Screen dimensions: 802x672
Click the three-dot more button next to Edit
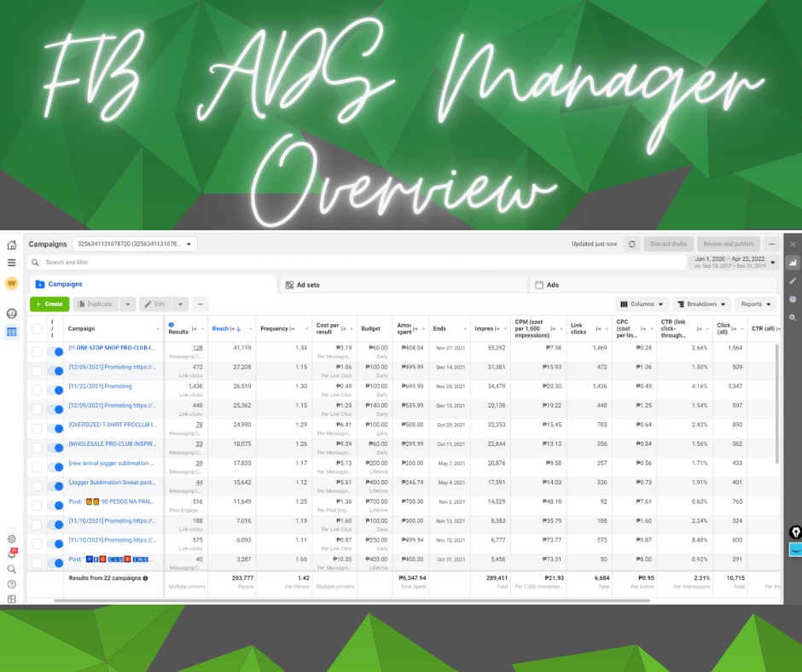(x=200, y=304)
